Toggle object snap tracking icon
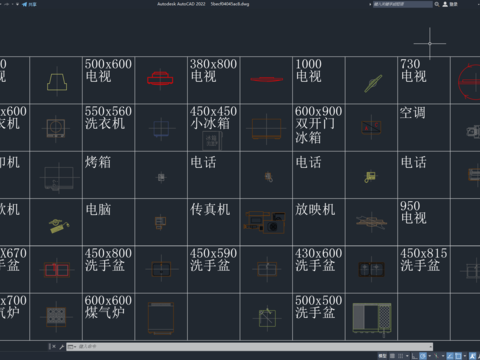Image resolution: width=480 pixels, height=360 pixels. tap(450, 356)
